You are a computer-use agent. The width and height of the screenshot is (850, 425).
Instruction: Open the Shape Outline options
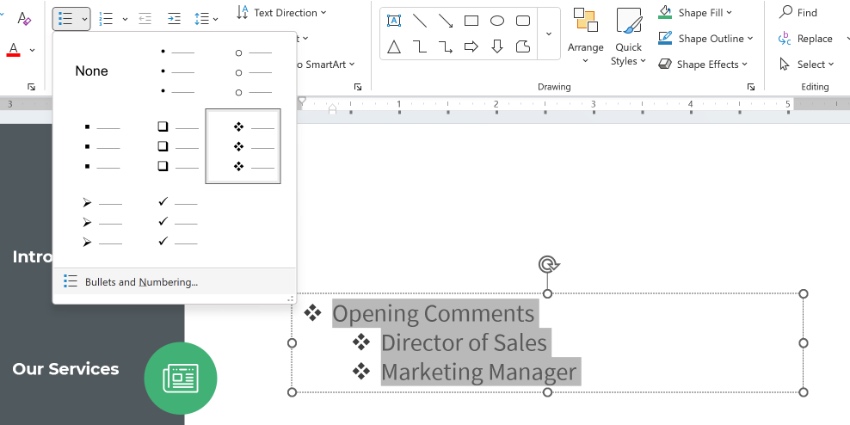[x=706, y=38]
